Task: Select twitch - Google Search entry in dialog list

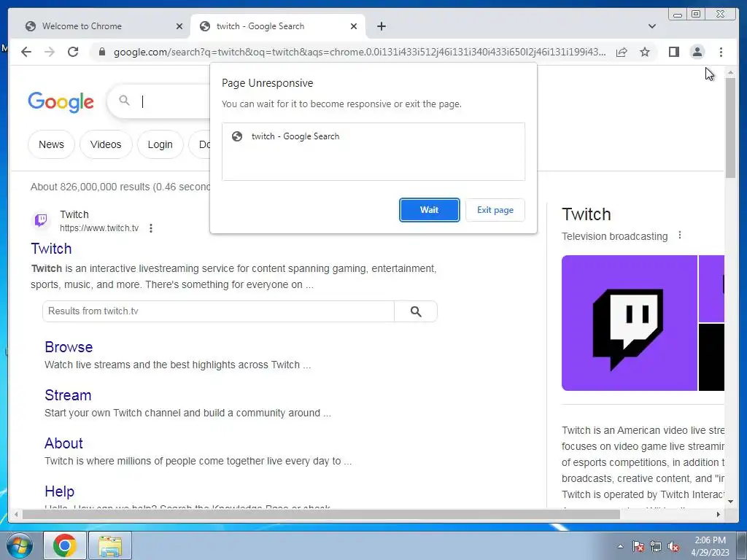Action: 373,136
